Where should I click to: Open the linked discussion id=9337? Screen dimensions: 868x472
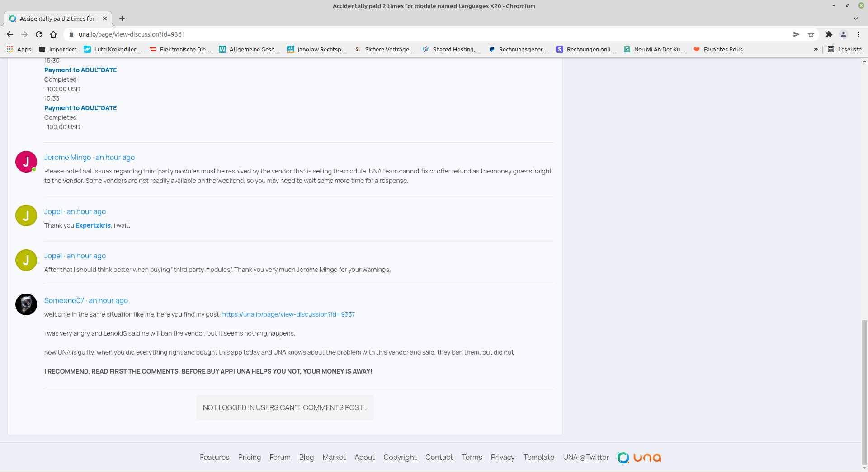click(x=288, y=314)
